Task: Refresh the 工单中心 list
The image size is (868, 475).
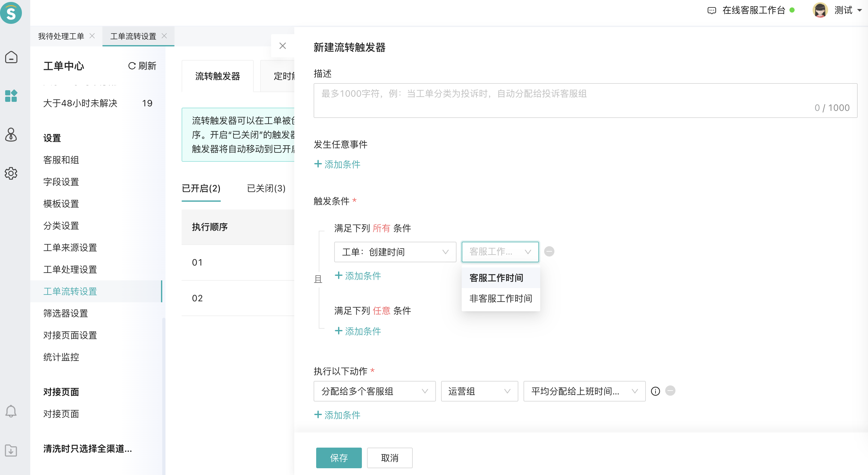Action: click(x=142, y=66)
